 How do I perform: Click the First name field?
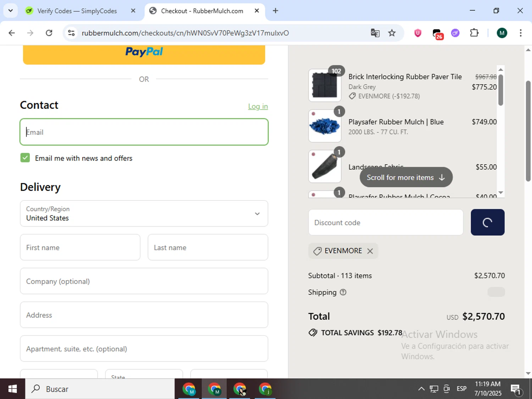pyautogui.click(x=80, y=247)
